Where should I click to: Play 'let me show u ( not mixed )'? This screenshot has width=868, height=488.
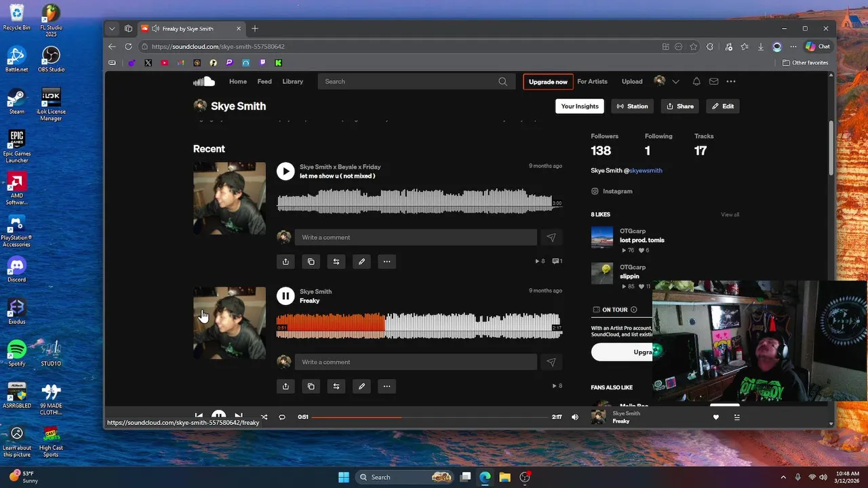pyautogui.click(x=285, y=171)
